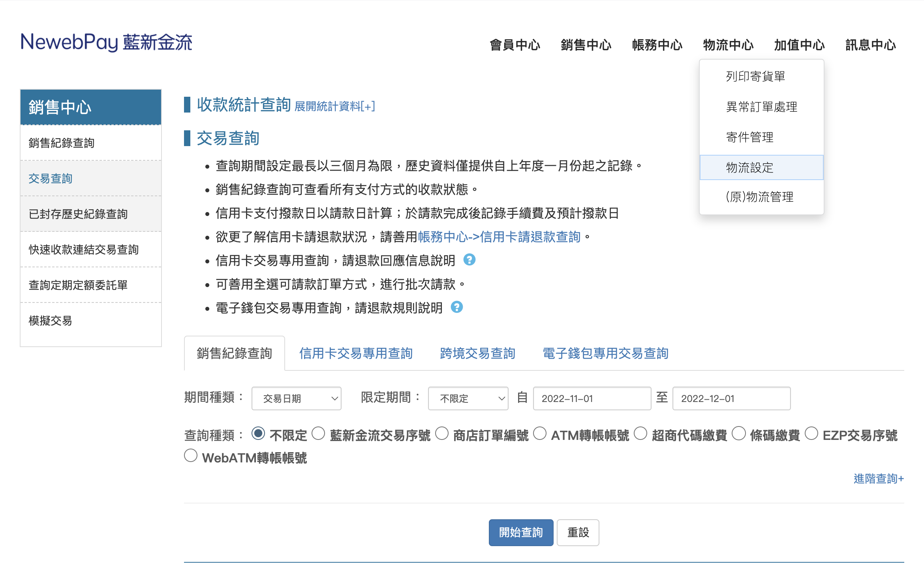The width and height of the screenshot is (924, 571).
Task: Select the 條碼繳費 radio button
Action: click(x=739, y=434)
